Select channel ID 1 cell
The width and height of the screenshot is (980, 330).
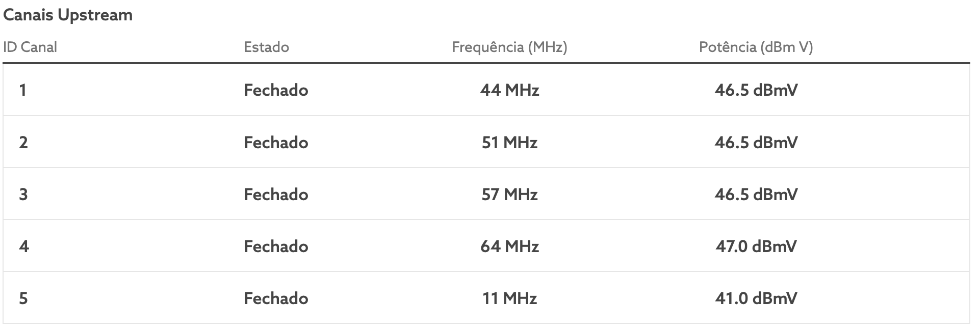tap(22, 90)
